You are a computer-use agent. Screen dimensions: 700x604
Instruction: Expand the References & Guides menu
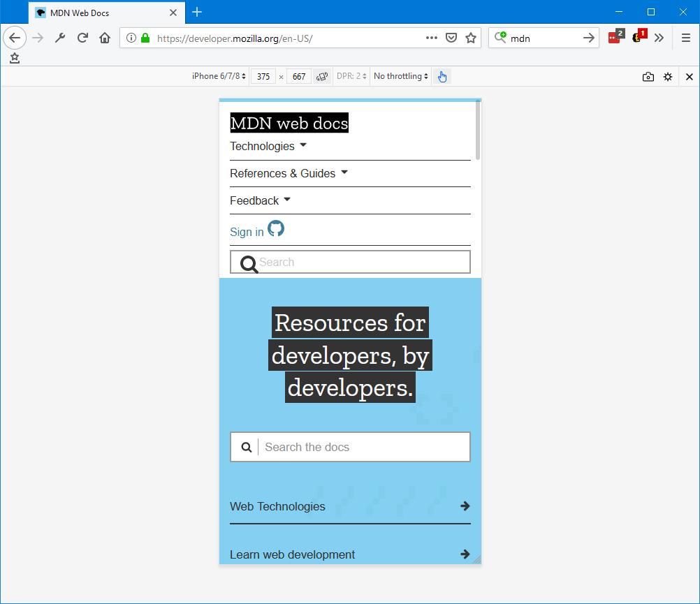tap(289, 173)
